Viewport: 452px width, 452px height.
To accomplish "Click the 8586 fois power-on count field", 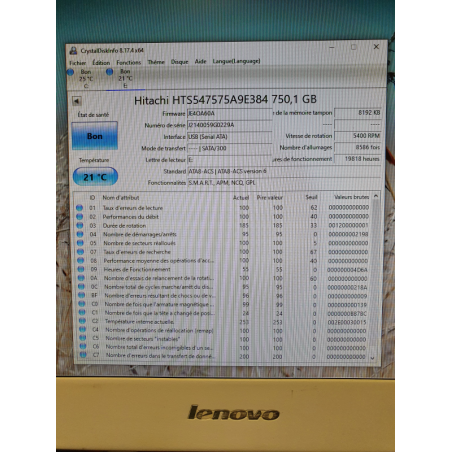I will [x=358, y=147].
